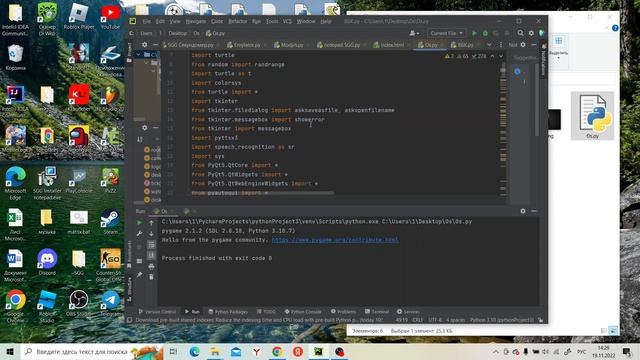Screen dimensions: 640x360
Task: Show hidden system tray icons chevron
Action: pyautogui.click(x=496, y=351)
